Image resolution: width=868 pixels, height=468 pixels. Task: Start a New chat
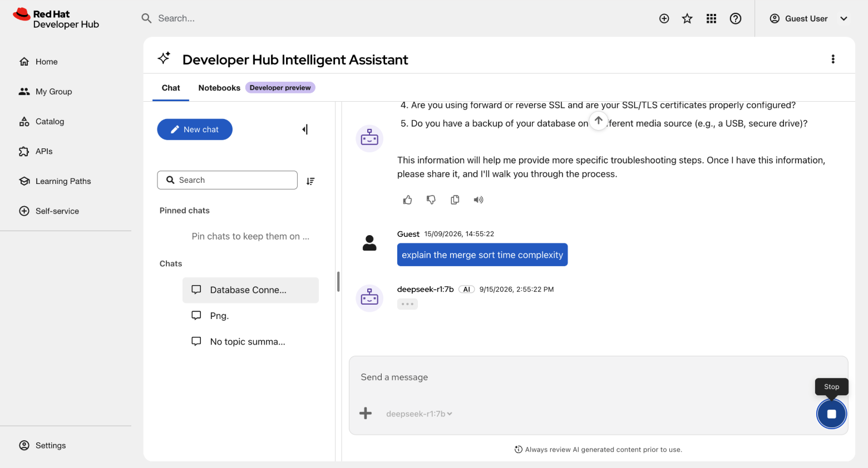[195, 130]
